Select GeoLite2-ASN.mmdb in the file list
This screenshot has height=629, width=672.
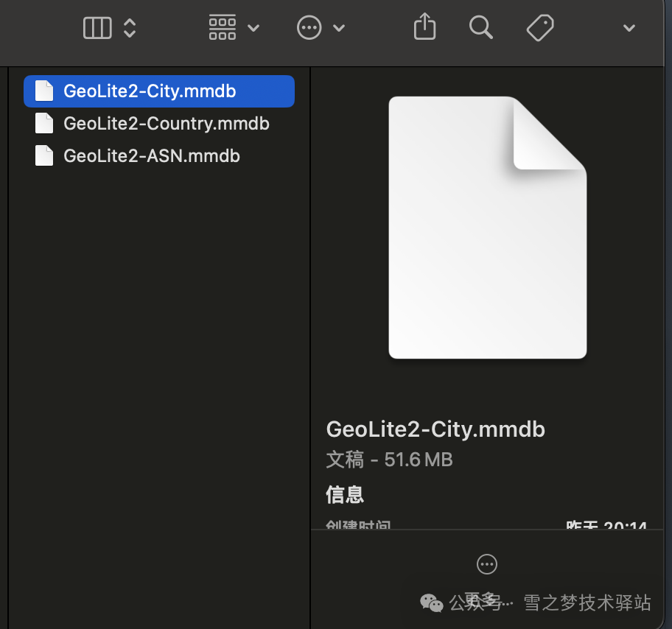(x=152, y=156)
